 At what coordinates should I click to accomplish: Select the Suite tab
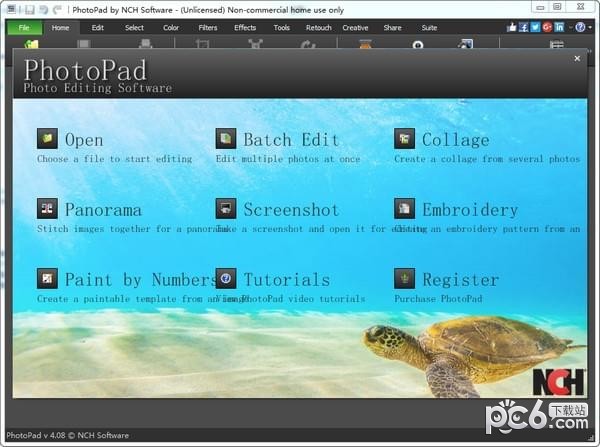click(x=429, y=28)
